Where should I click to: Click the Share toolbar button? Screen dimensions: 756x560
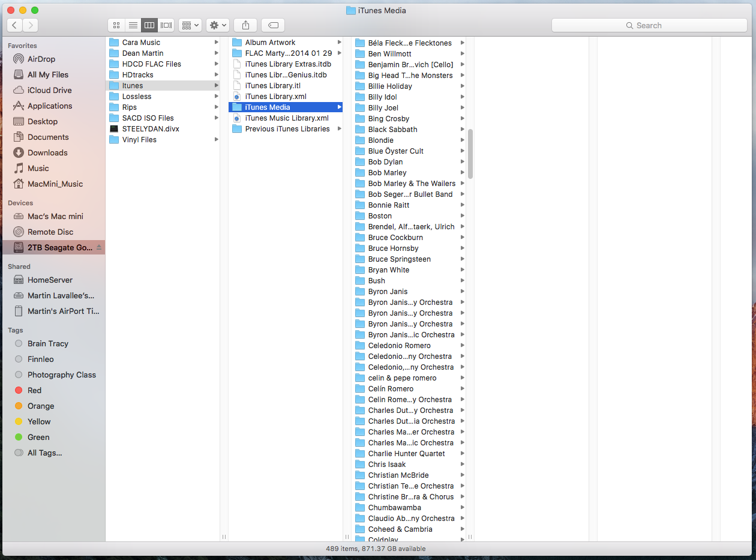click(245, 25)
